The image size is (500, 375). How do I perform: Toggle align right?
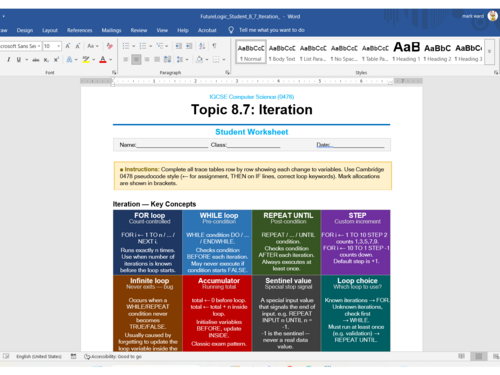click(146, 60)
